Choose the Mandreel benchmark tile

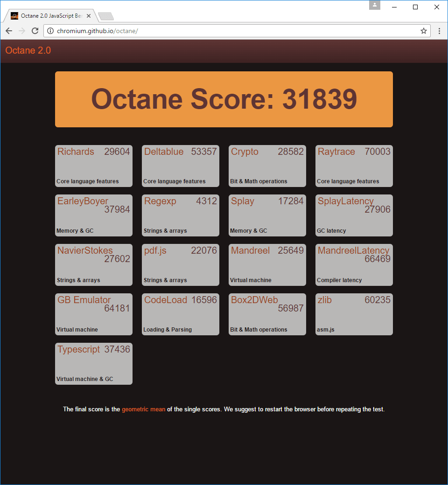267,265
